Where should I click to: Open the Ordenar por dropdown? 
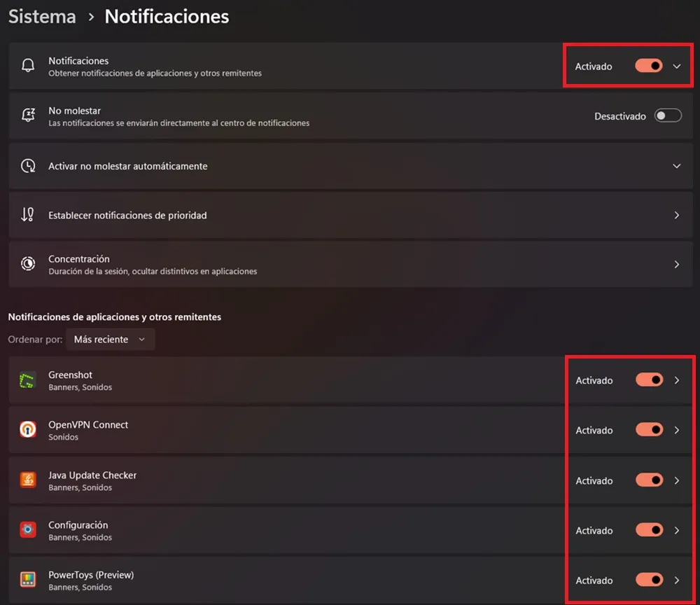pos(110,339)
